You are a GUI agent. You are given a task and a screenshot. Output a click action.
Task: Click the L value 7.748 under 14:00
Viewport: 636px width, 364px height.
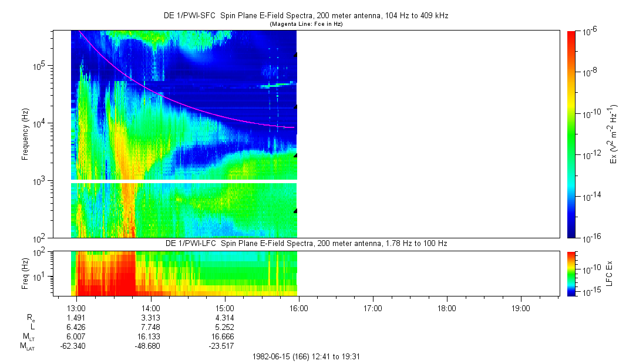click(x=151, y=326)
